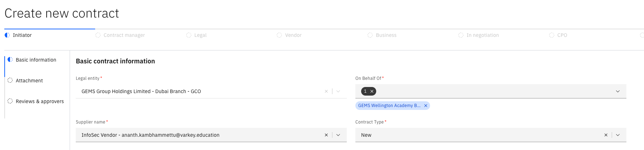The image size is (644, 150).
Task: Click the Contract Type label
Action: tap(369, 122)
